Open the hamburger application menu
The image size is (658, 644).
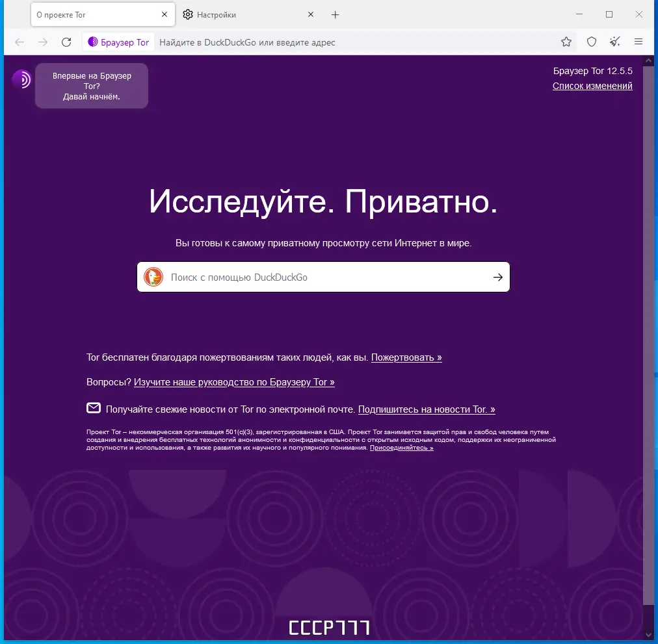638,42
